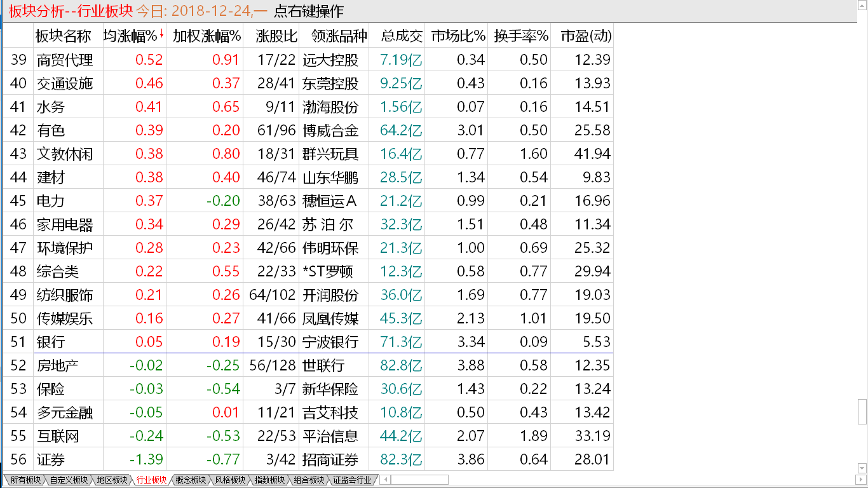Click leading stock 开润股份
This screenshot has height=488, width=868.
[x=330, y=295]
